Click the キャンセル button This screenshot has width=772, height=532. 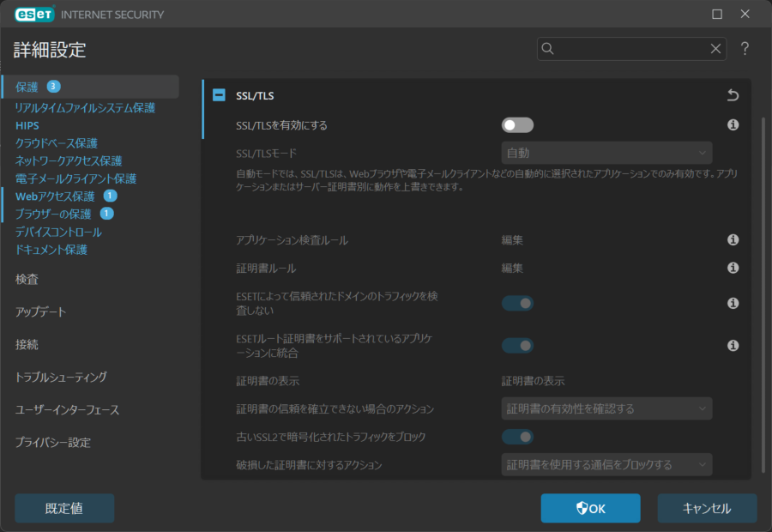tap(707, 508)
